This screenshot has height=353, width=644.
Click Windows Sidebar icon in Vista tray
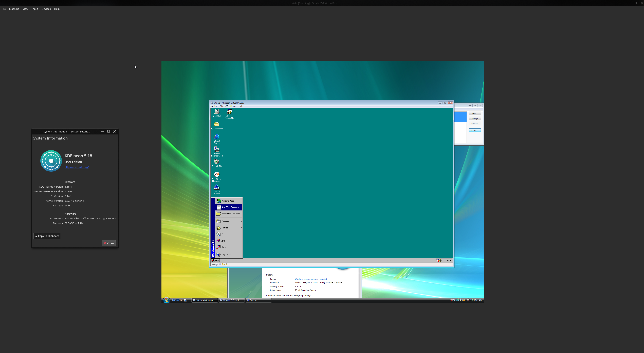click(457, 300)
